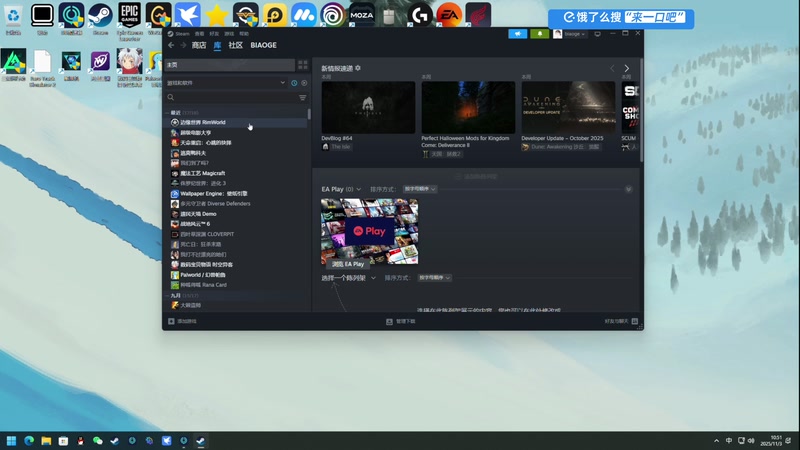This screenshot has height=450, width=800.
Task: Open the Library tab
Action: tap(217, 45)
